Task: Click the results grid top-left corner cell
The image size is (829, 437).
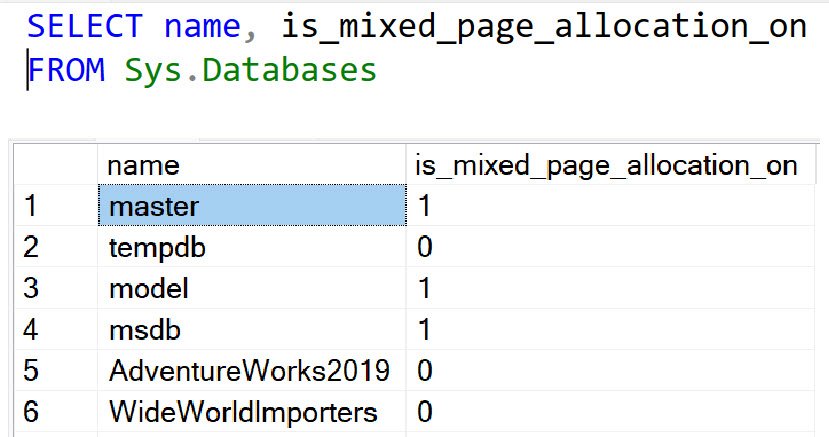Action: point(56,164)
